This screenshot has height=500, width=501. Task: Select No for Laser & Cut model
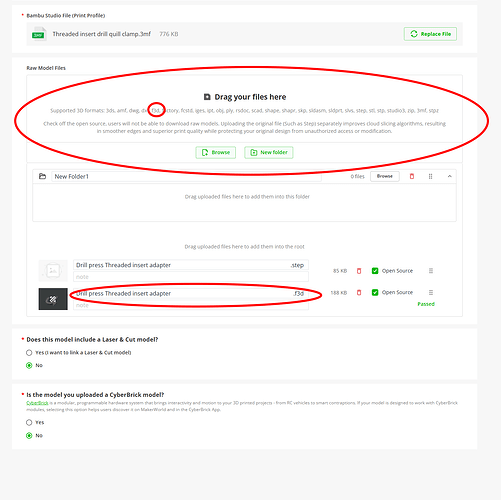[x=29, y=365]
